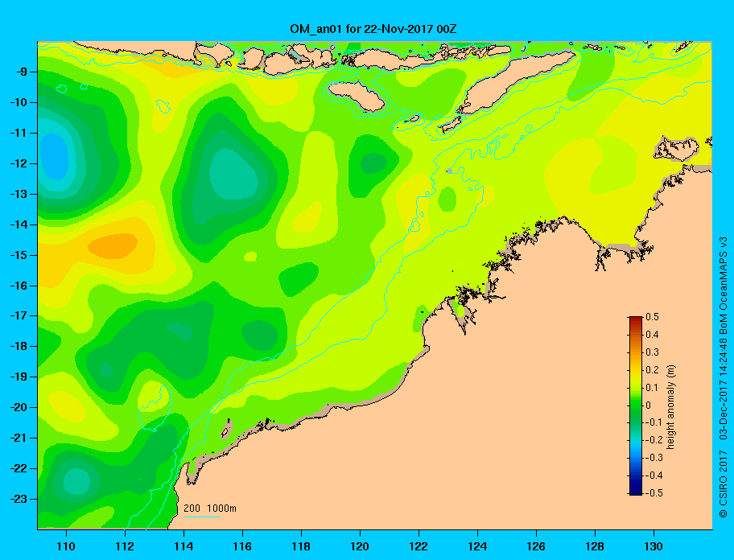Screen dimensions: 734x560
Task: Click longitude label 114 on x-axis
Action: (x=183, y=546)
